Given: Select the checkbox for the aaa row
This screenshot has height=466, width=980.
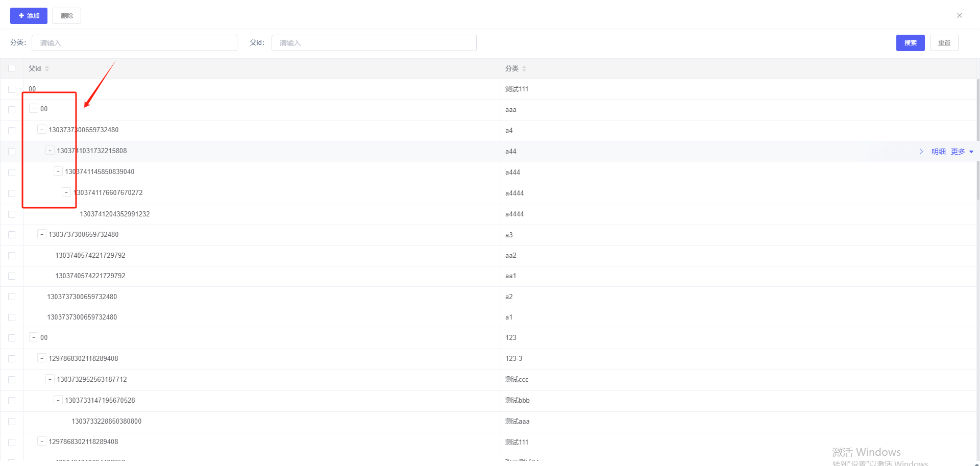Looking at the screenshot, I should pos(12,110).
